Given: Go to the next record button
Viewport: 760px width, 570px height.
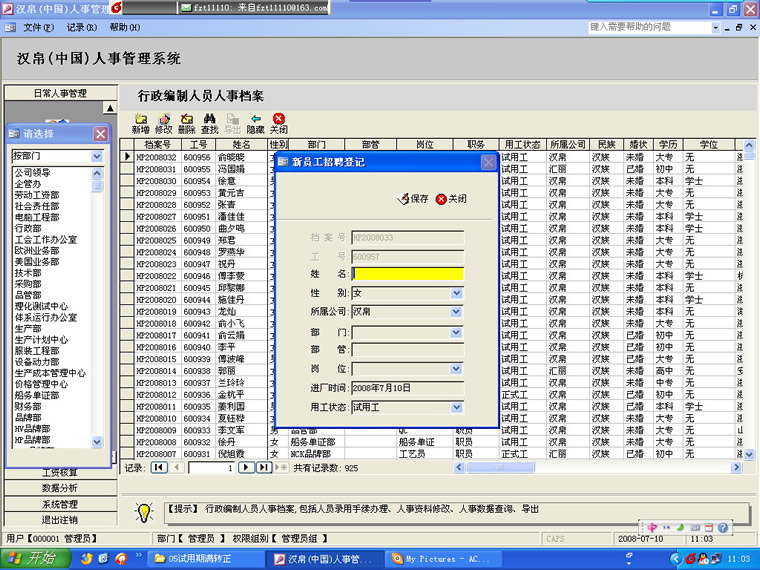Looking at the screenshot, I should [246, 468].
